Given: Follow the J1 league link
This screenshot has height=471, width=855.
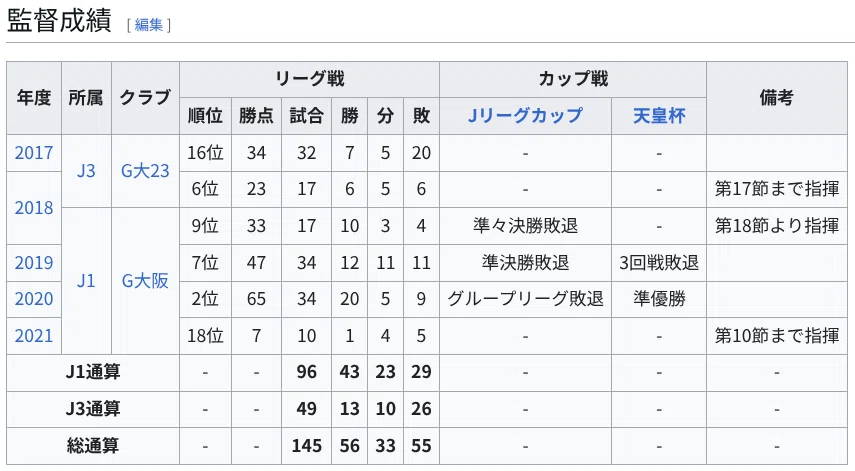Looking at the screenshot, I should tap(86, 281).
